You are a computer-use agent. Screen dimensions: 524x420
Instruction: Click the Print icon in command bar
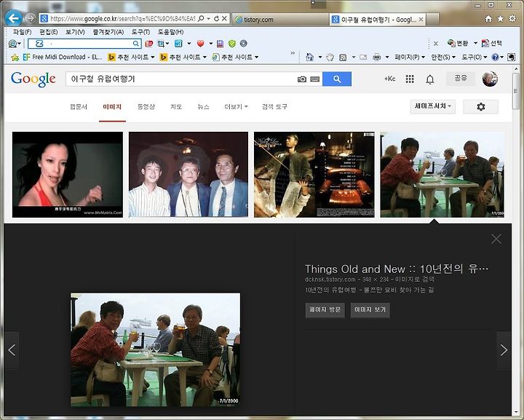tap(377, 57)
